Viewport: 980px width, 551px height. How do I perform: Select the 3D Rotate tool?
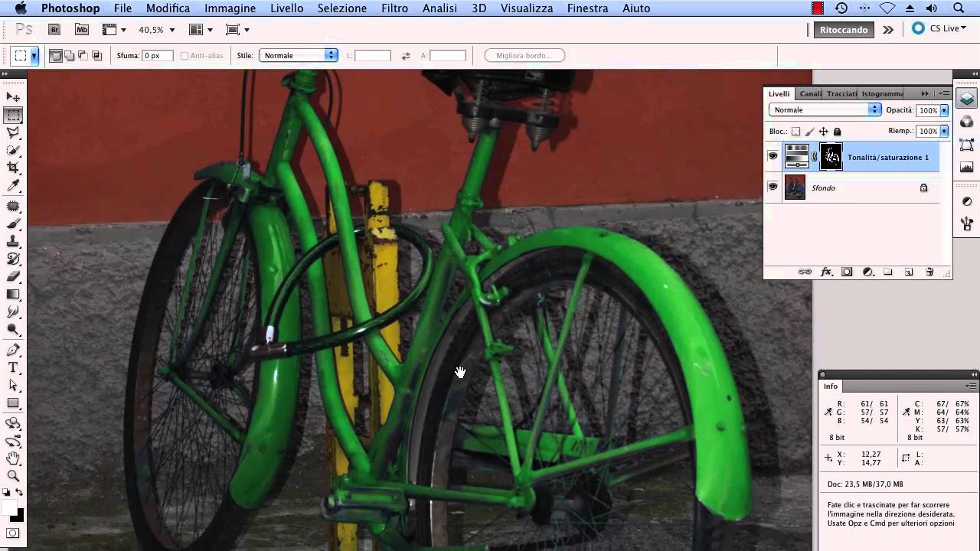[13, 423]
